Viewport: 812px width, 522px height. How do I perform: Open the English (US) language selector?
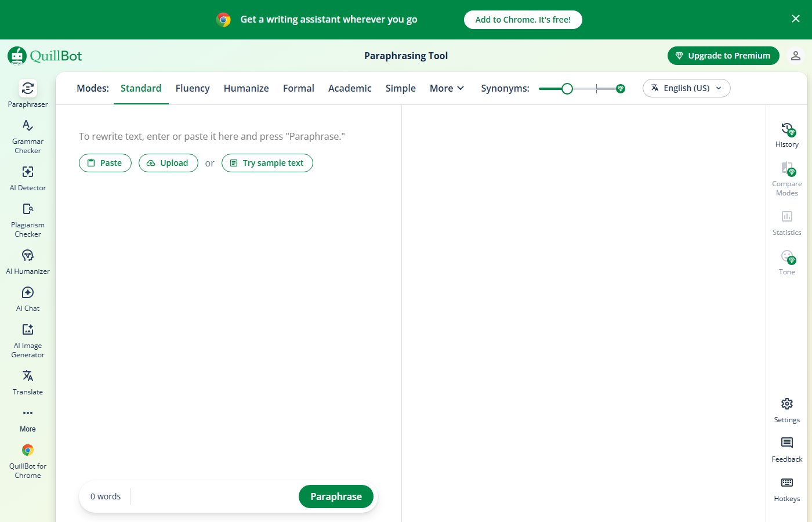687,88
